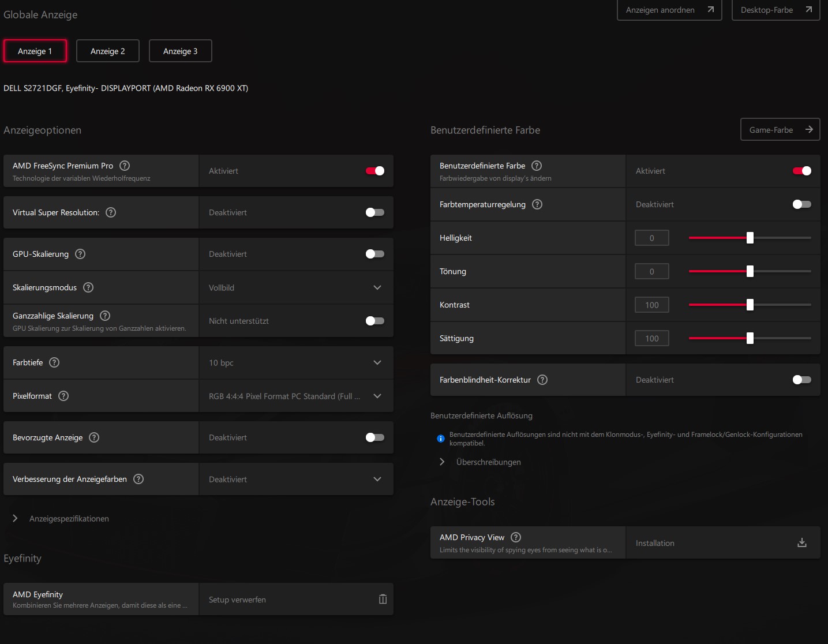This screenshot has width=828, height=644.
Task: Enable Bevorzugte Anzeige toggle
Action: 375,437
